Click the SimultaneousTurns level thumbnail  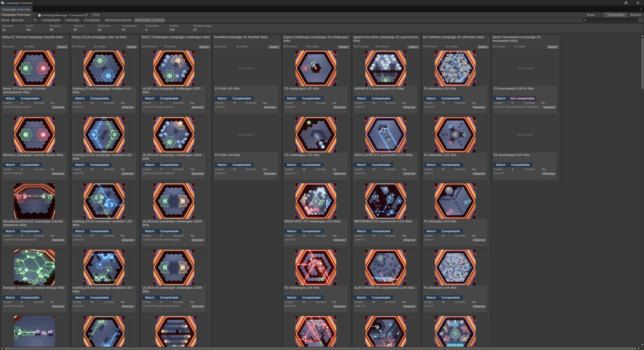point(35,201)
